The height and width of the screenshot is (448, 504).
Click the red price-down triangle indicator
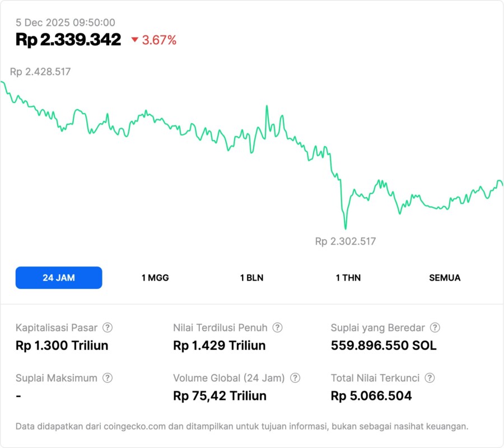click(x=134, y=40)
